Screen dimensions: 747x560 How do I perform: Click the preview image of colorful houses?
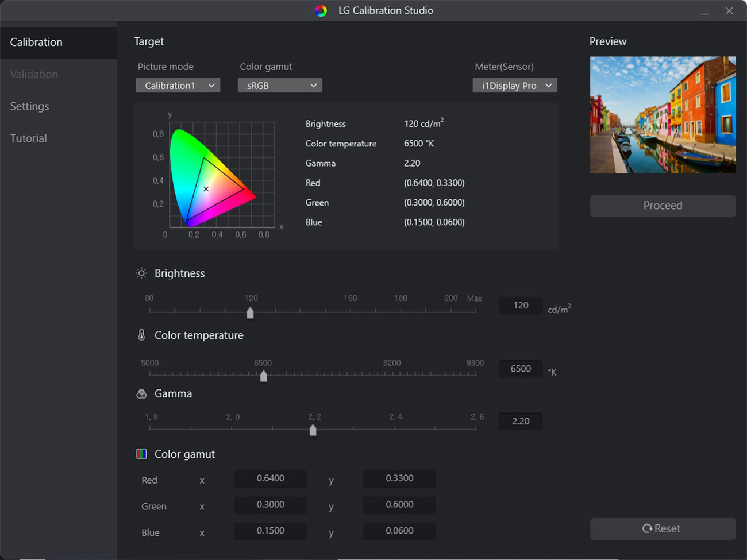click(663, 115)
